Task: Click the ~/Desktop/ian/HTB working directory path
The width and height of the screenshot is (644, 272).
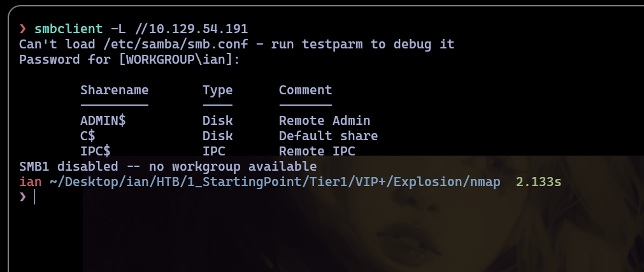Action: tap(275, 182)
